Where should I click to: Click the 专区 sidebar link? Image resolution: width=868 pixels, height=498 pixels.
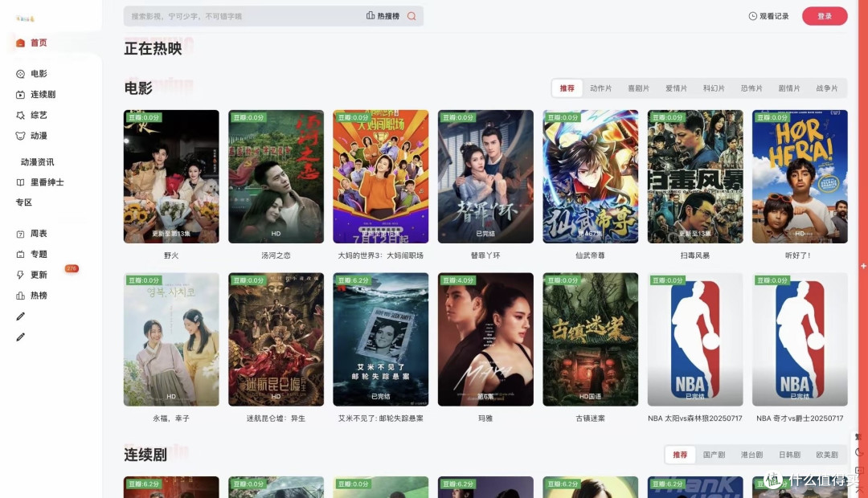24,202
